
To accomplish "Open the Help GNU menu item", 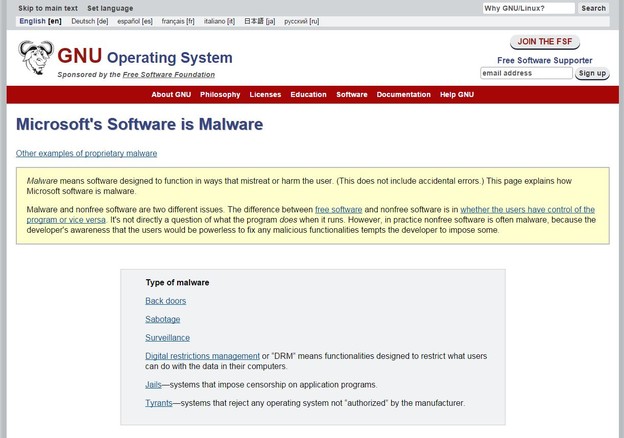I will (x=457, y=95).
